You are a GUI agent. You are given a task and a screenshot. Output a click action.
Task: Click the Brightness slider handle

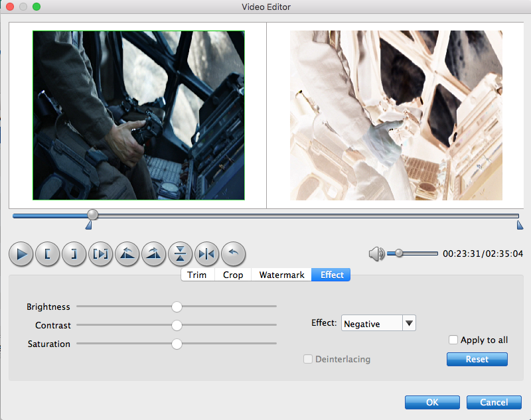coord(177,307)
